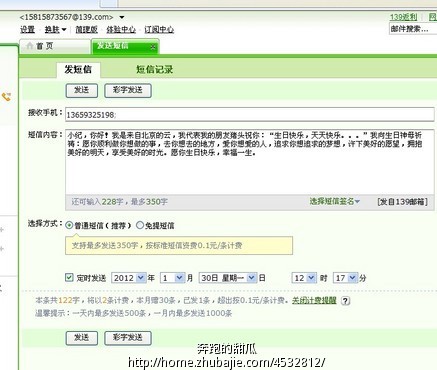This screenshot has width=437, height=370.
Task: Open 设置 settings link
Action: tap(27, 30)
